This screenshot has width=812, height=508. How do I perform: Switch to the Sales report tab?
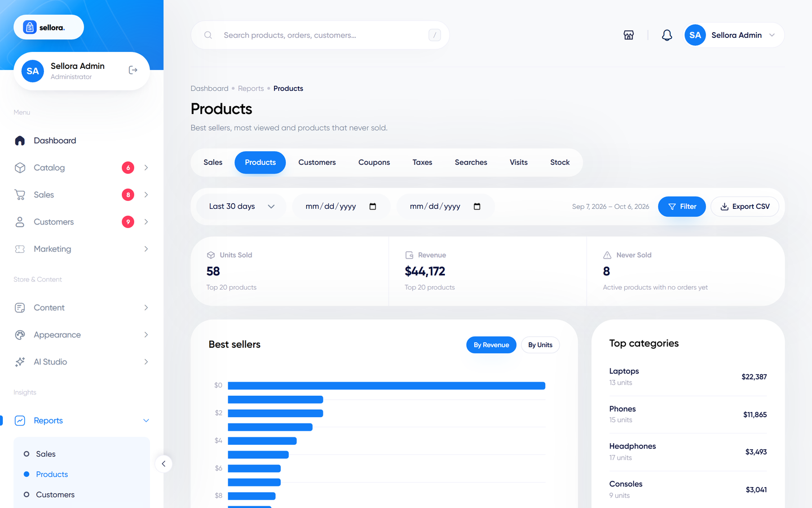tap(213, 163)
